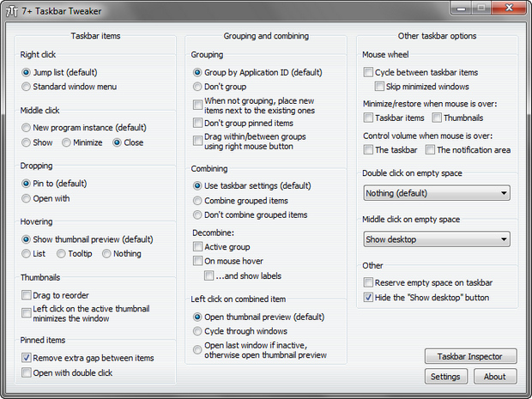Open Middle click on empty space dropdown
Image resolution: width=532 pixels, height=399 pixels.
coord(437,239)
